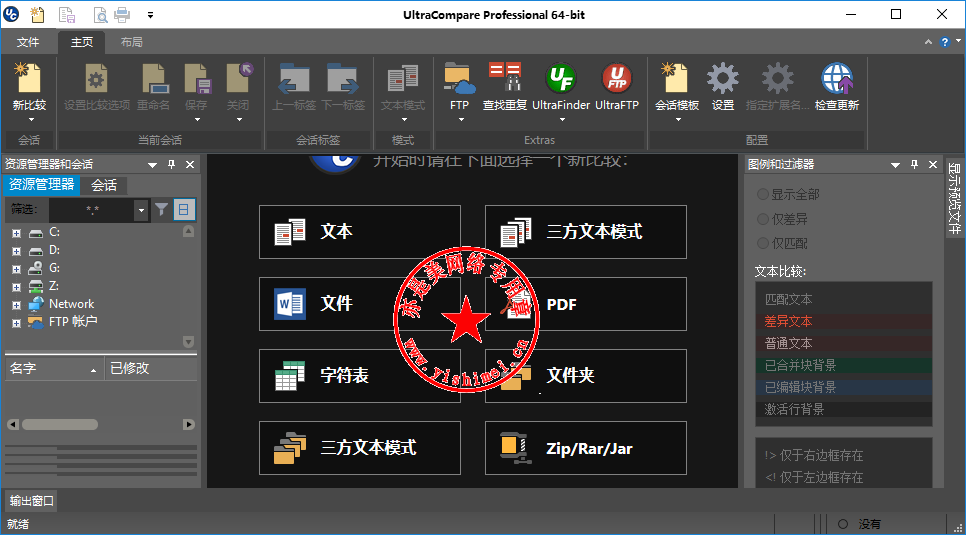
Task: Click the Rename (重命名) ribbon icon
Action: click(x=156, y=78)
